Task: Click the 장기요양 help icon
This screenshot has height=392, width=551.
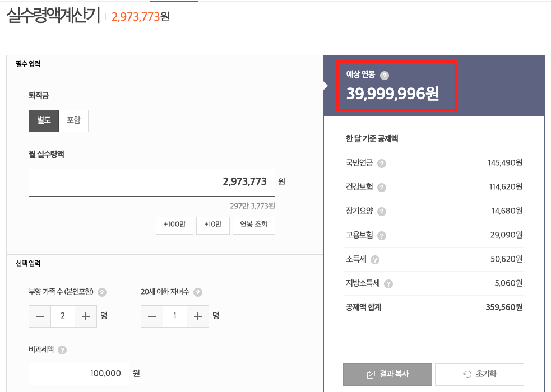Action: coord(382,211)
